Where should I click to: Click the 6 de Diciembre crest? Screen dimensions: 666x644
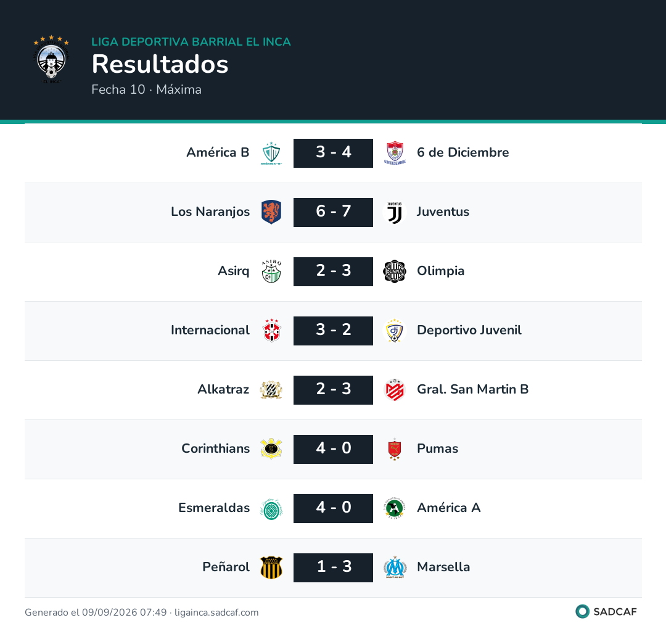point(395,153)
